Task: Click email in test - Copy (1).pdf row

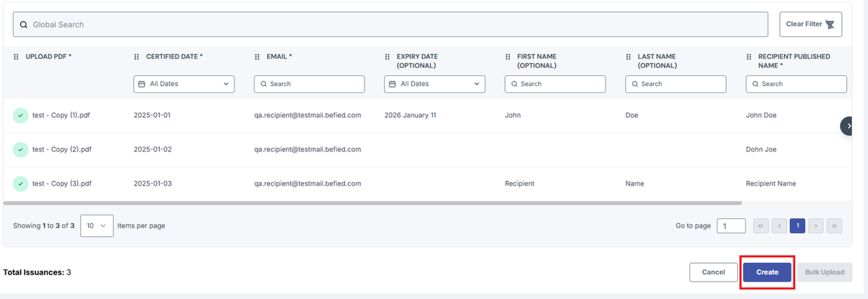Action: 307,115
